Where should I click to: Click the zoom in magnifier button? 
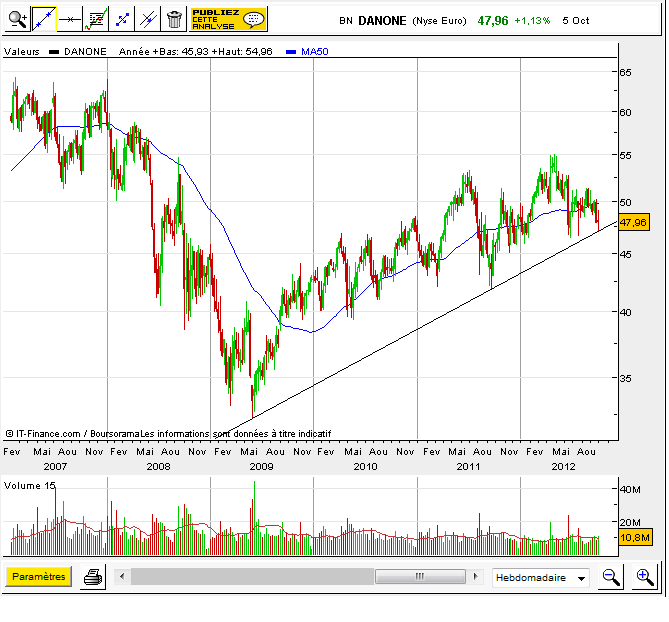(x=645, y=577)
